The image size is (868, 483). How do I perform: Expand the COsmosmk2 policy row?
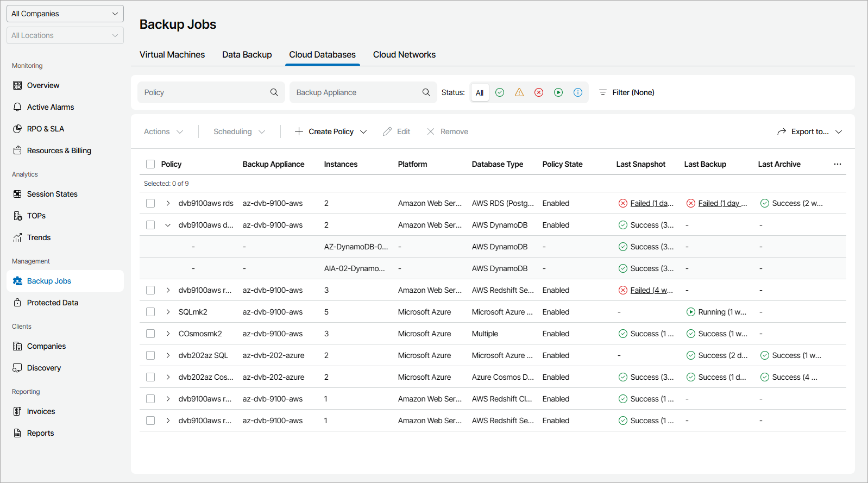[168, 334]
